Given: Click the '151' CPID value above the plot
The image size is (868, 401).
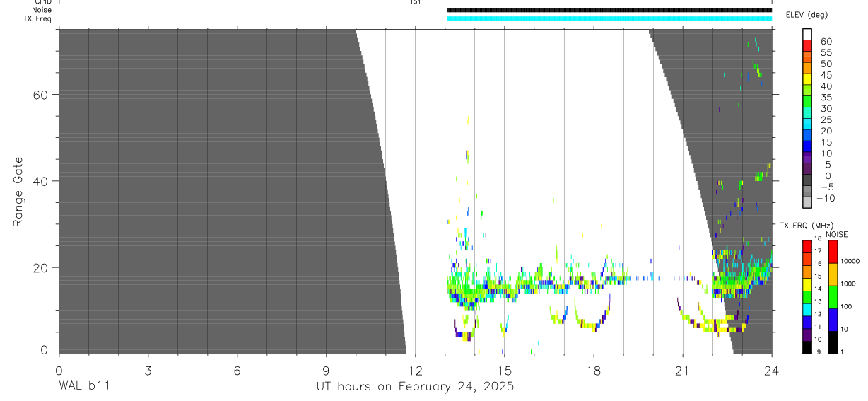Looking at the screenshot, I should [415, 2].
